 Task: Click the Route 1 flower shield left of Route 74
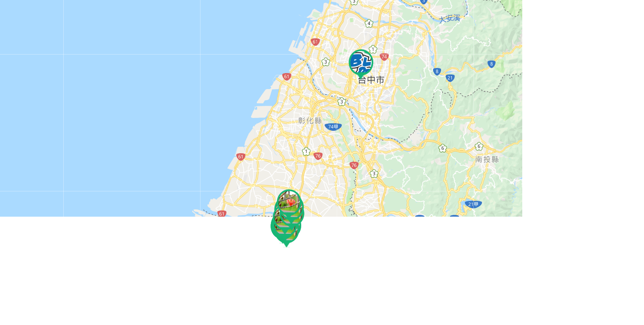[373, 50]
